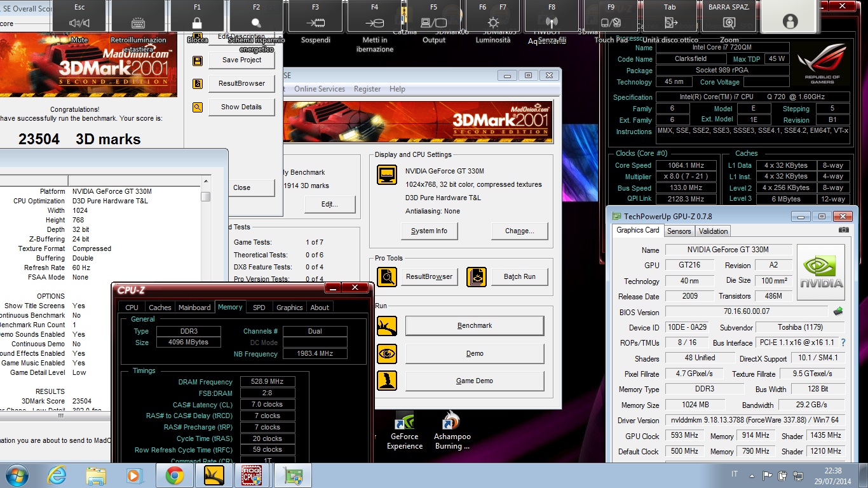Image resolution: width=868 pixels, height=488 pixels.
Task: Open the Caches tab in CPU-Z
Action: click(x=160, y=307)
